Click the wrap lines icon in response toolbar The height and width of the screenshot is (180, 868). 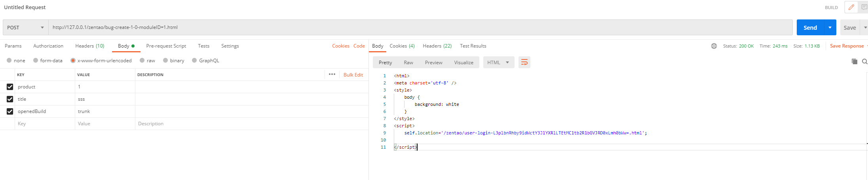[x=524, y=62]
